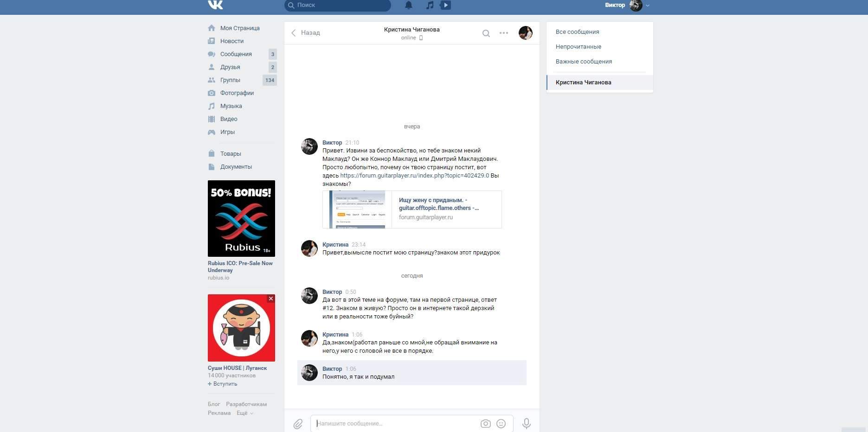Open conversation actions three-dot menu
This screenshot has height=432, width=868.
[x=504, y=33]
